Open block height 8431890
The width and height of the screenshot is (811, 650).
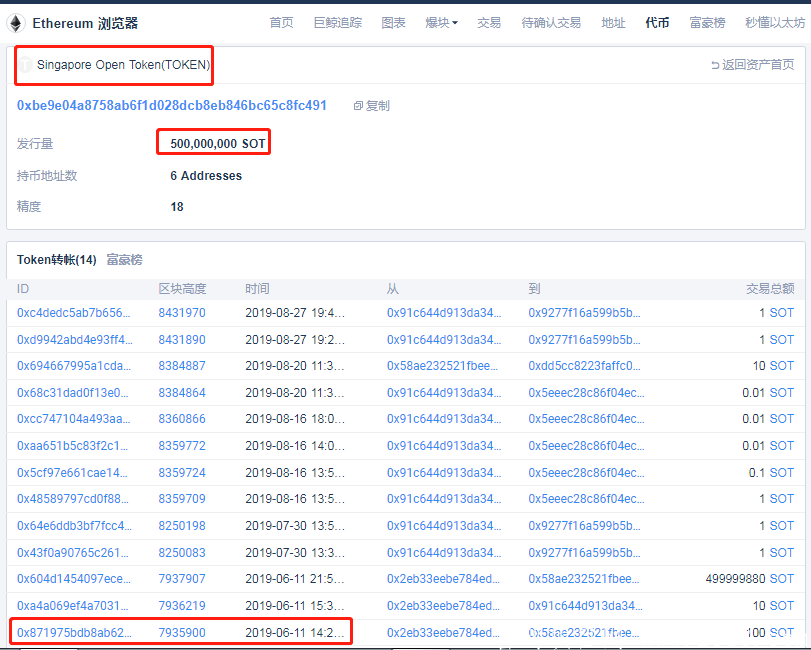(182, 340)
